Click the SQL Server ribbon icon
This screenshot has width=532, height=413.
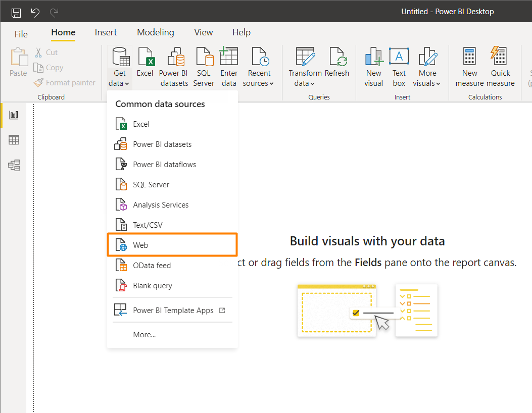pyautogui.click(x=205, y=57)
